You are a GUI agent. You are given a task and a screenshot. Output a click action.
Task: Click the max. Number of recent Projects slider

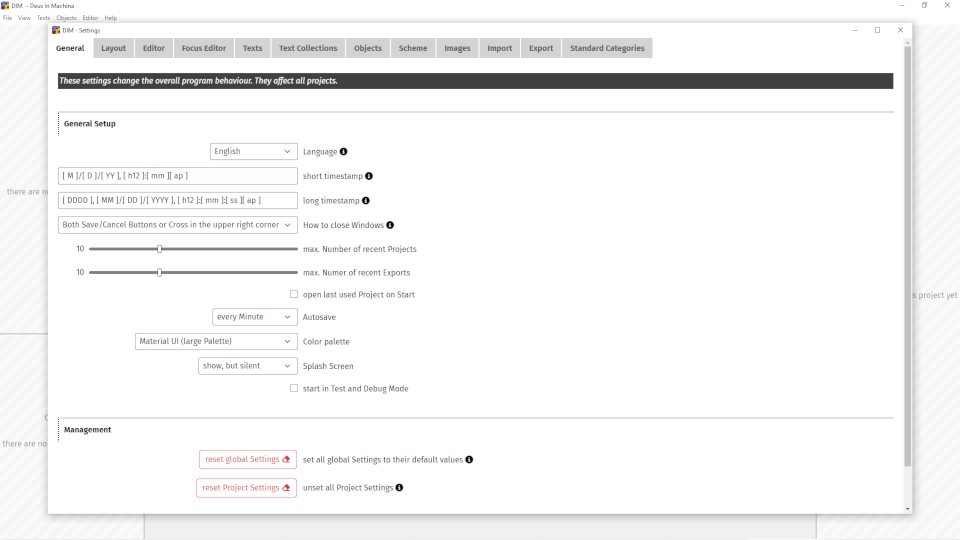tap(193, 249)
